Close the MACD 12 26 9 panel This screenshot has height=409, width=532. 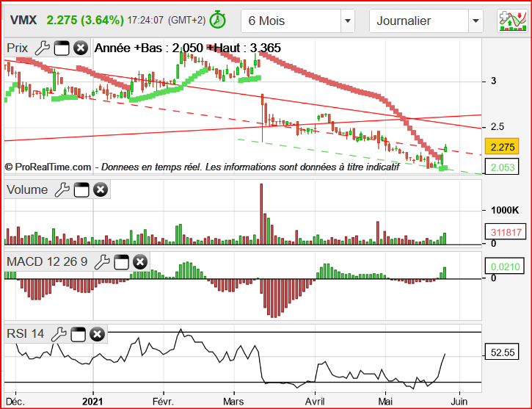tap(140, 262)
